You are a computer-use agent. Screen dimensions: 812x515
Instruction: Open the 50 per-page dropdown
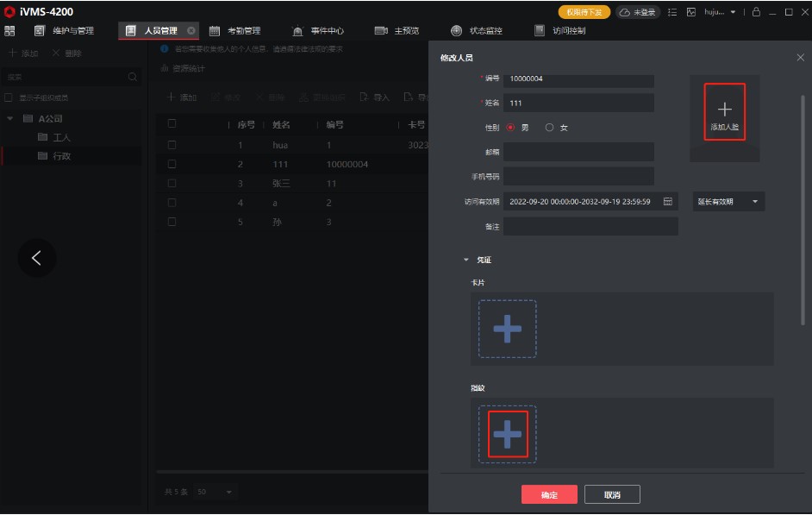tap(215, 492)
